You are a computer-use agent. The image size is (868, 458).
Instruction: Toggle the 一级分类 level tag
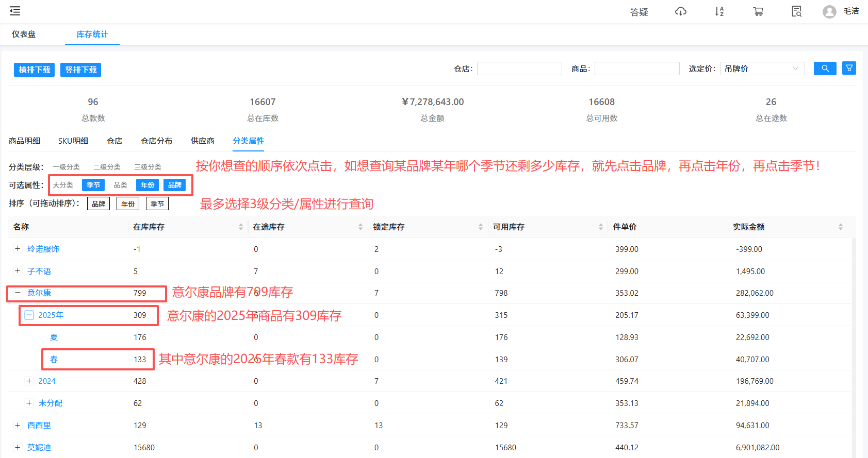click(66, 167)
